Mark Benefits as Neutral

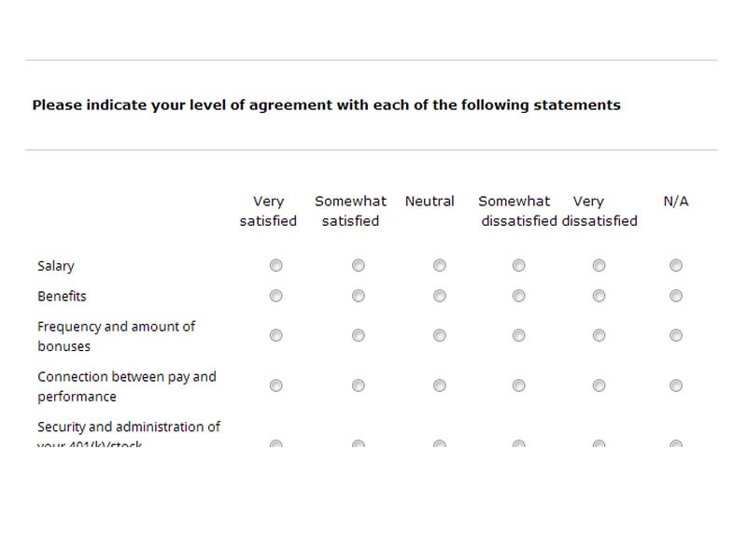(x=438, y=296)
